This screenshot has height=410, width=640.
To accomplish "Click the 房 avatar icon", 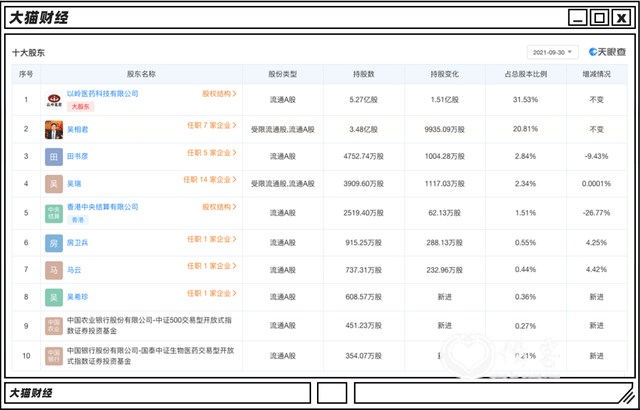I will pos(54,243).
